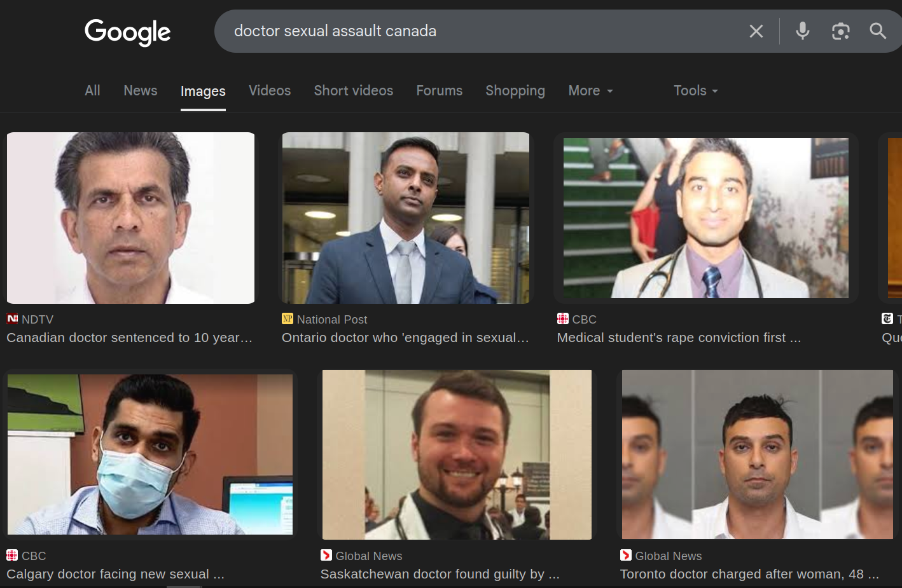
Task: Open the Forums tab
Action: 439,91
